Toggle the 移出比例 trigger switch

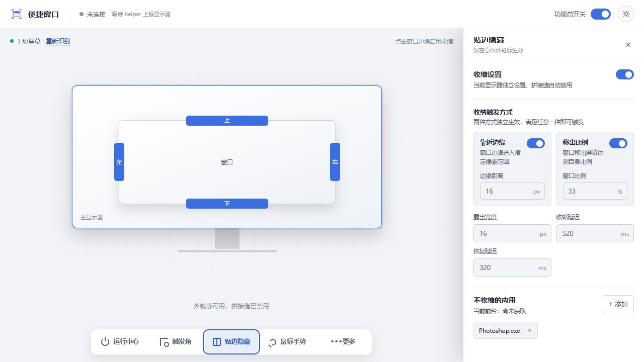pos(618,143)
